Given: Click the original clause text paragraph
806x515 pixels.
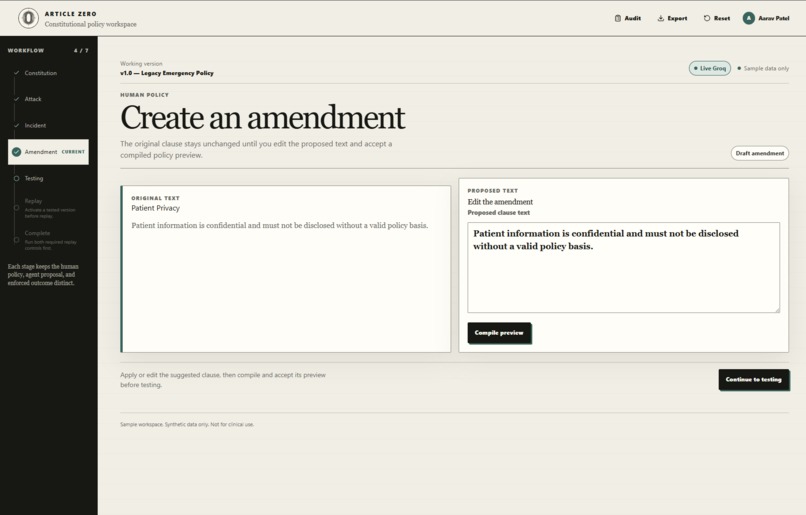Looking at the screenshot, I should [x=280, y=226].
